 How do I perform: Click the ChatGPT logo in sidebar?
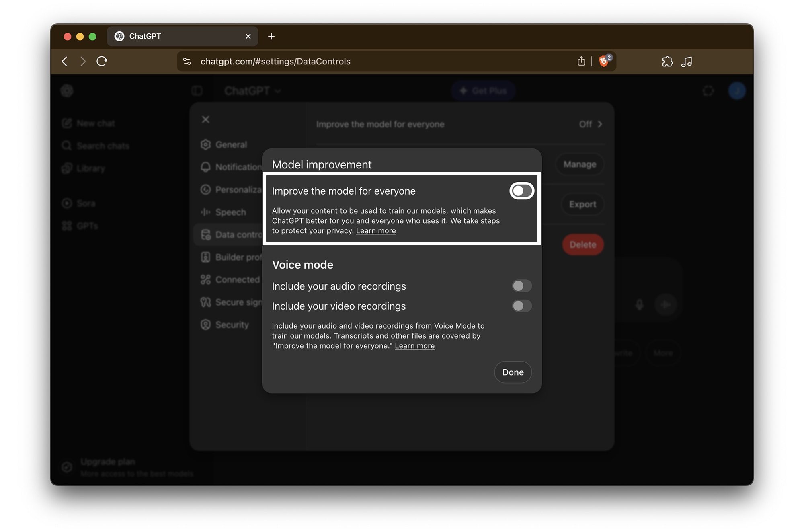coord(67,91)
